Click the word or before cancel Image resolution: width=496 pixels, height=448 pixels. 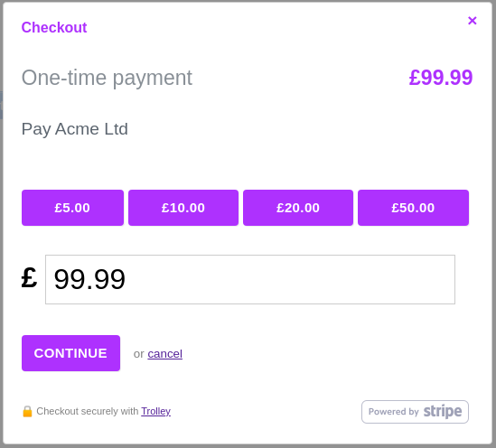[x=139, y=354]
